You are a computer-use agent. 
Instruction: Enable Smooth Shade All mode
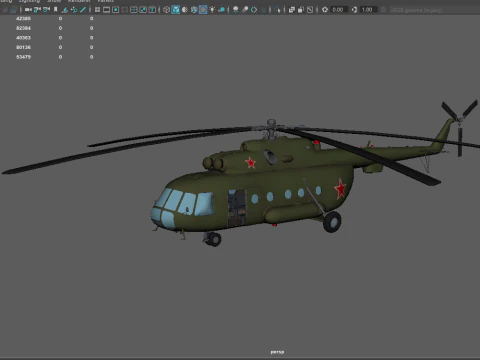click(x=176, y=10)
